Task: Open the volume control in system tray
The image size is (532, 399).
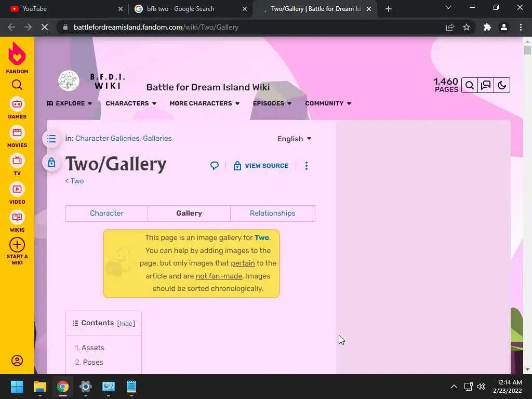Action: (x=481, y=387)
